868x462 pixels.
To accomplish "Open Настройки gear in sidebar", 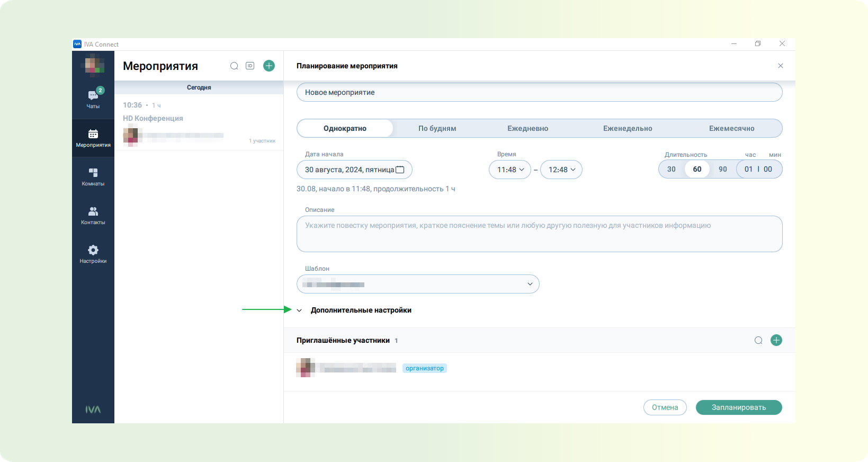I will point(93,254).
